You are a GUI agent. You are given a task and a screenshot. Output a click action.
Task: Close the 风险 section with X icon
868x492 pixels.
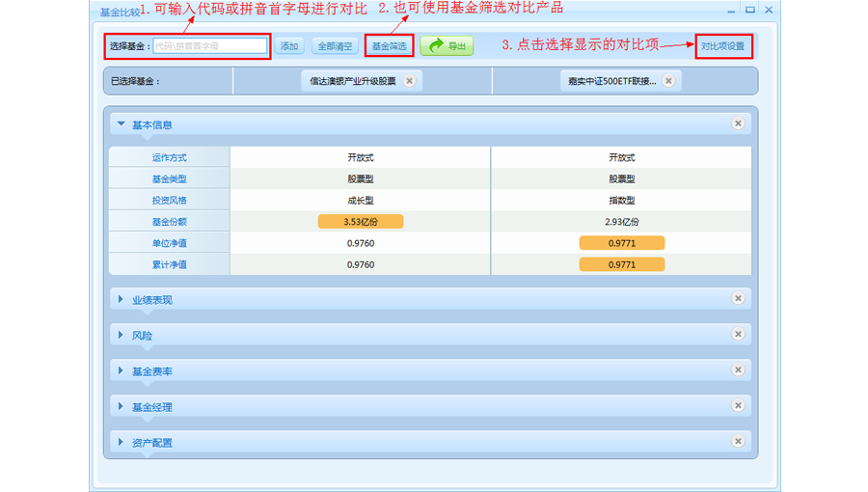point(738,335)
